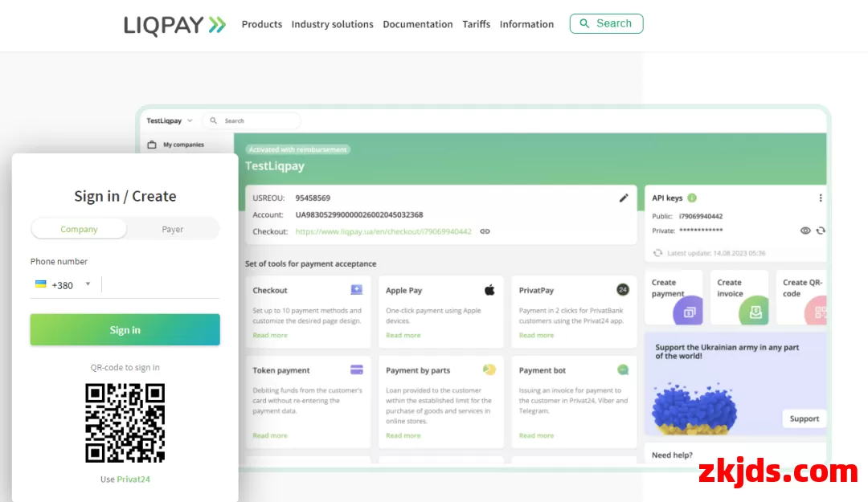Click the pink Create QR-code icon
Image resolution: width=868 pixels, height=502 pixels.
(x=816, y=311)
